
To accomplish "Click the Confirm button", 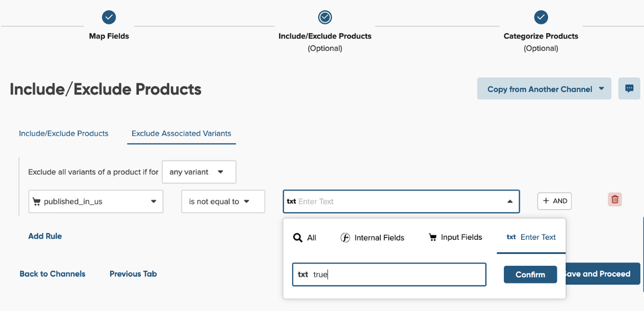I will tap(530, 275).
